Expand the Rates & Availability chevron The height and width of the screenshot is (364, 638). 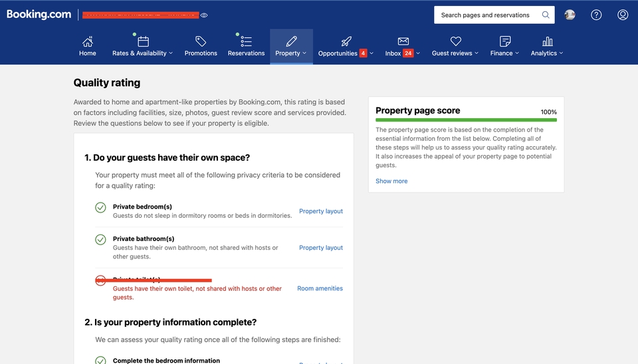[x=171, y=53]
